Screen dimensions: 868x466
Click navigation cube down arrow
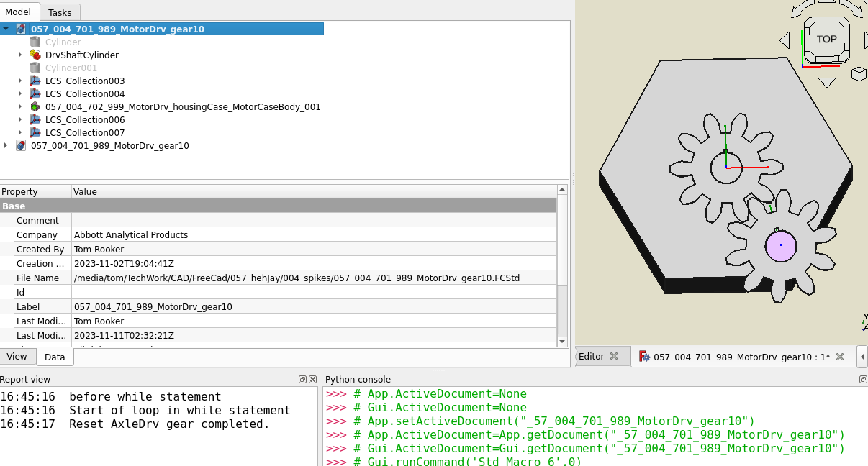[x=826, y=83]
